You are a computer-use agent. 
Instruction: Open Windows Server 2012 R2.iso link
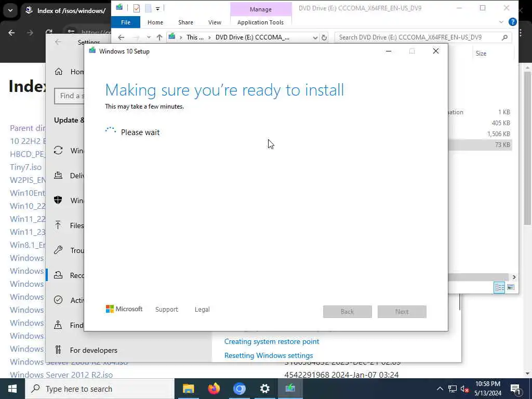(x=61, y=375)
